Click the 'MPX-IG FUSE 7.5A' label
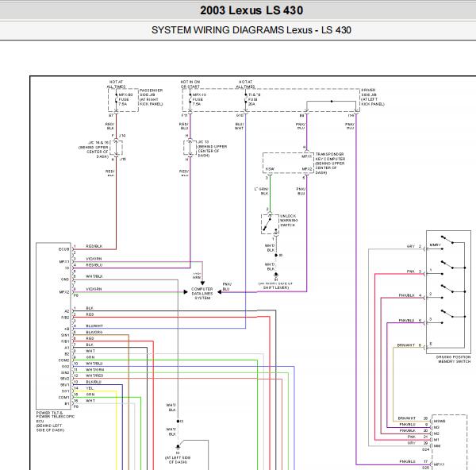The width and height of the screenshot is (476, 470). point(199,99)
